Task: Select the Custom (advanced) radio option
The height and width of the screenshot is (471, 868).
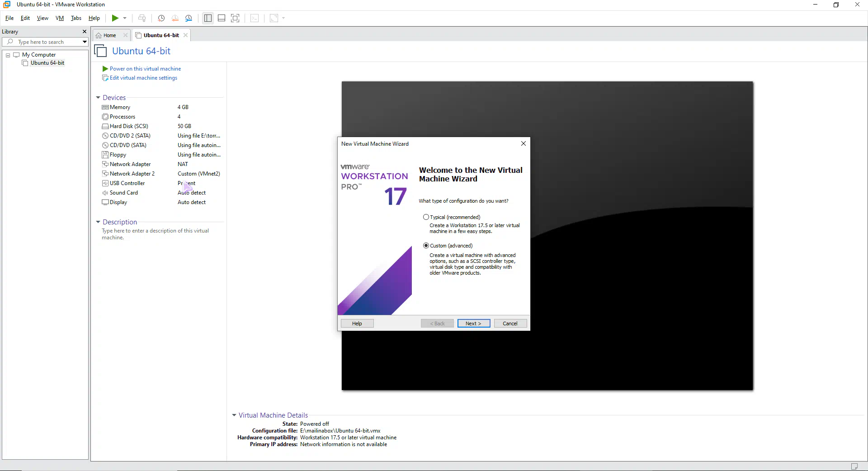Action: (426, 246)
